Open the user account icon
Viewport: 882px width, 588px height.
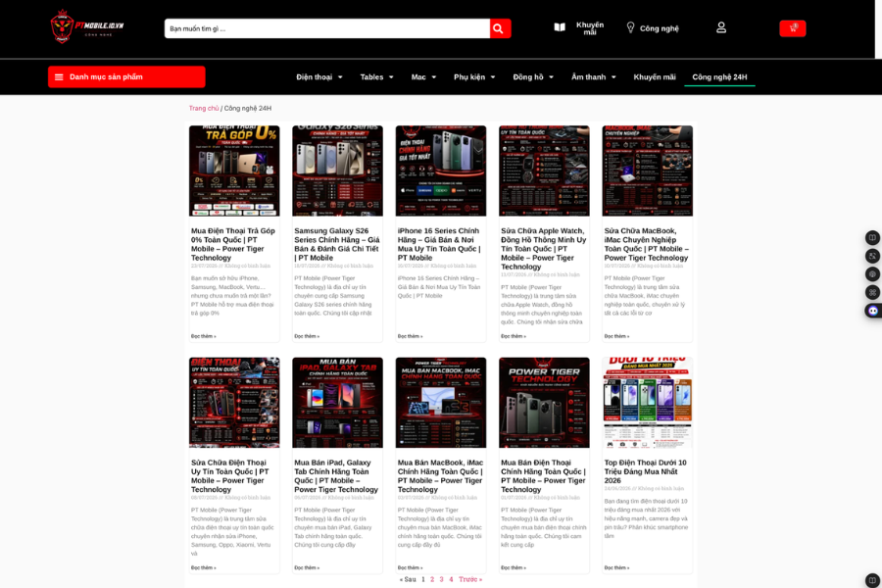pos(721,27)
